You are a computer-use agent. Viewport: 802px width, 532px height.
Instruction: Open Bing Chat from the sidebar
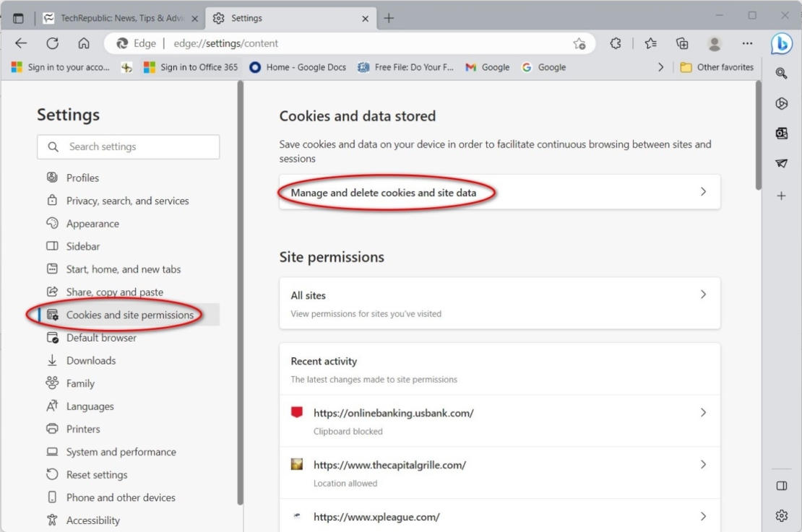coord(781,43)
